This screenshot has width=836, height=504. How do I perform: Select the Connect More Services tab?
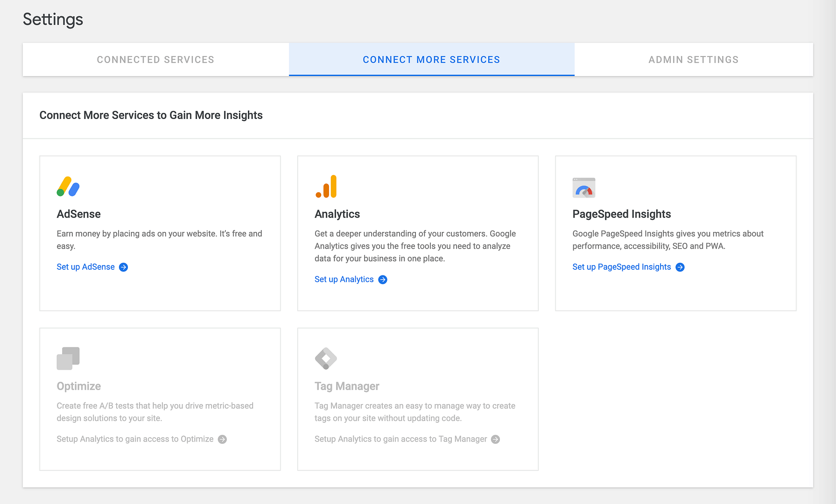pyautogui.click(x=431, y=59)
